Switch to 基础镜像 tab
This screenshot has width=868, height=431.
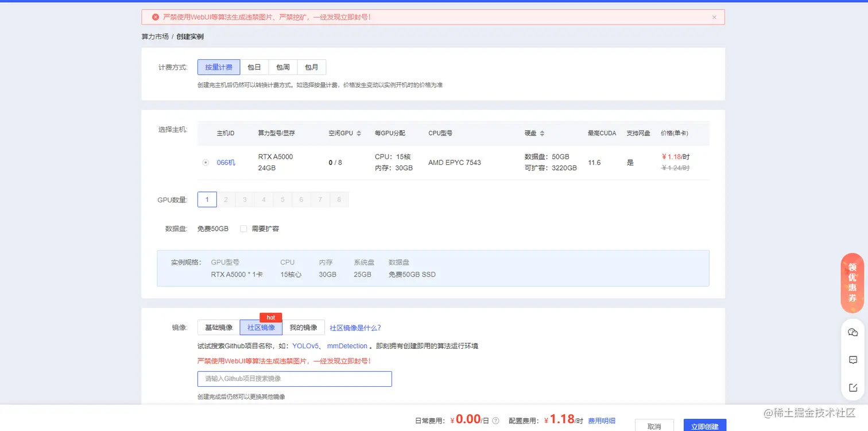[219, 328]
